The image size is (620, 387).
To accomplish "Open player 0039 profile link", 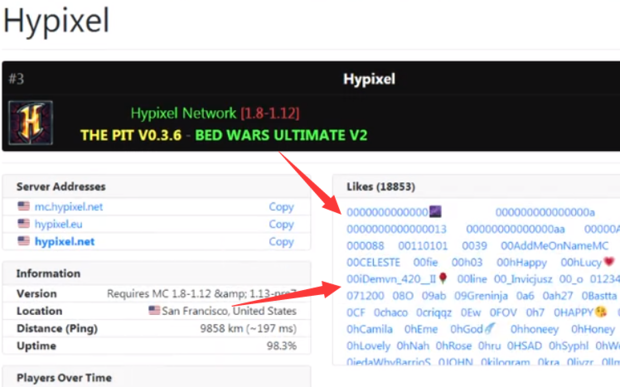I will [x=474, y=246].
